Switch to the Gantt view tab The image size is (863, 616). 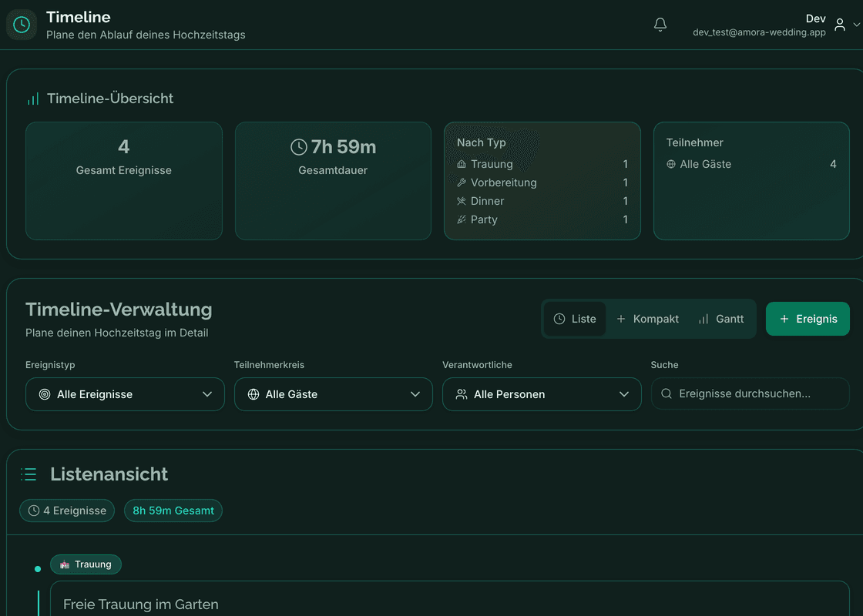coord(721,319)
